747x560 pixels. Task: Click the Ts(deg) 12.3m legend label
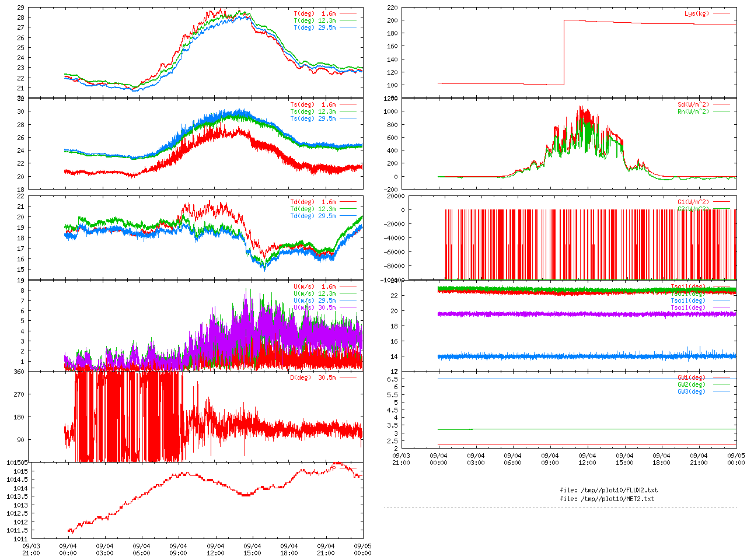click(x=313, y=111)
